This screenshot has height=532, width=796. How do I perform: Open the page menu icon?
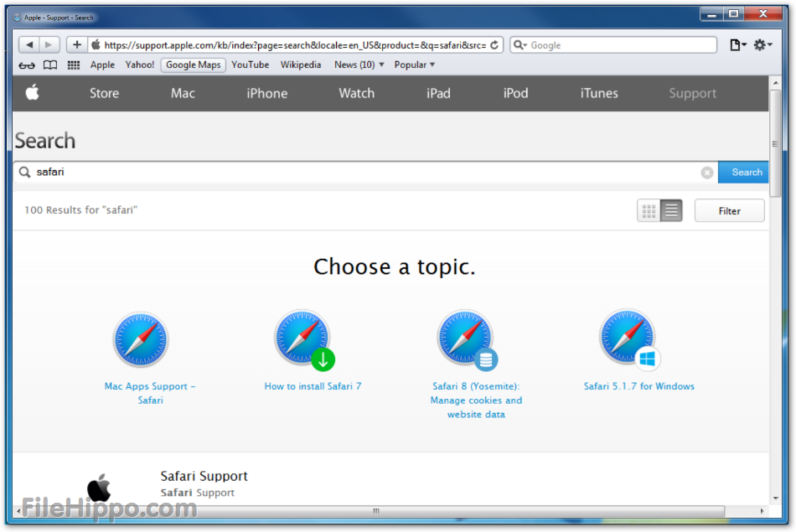click(x=737, y=45)
